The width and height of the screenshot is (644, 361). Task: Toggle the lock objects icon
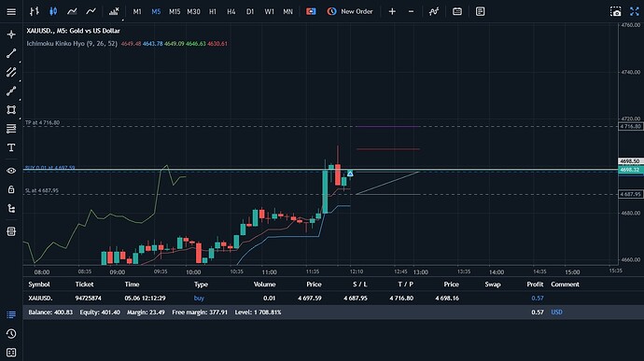point(11,189)
